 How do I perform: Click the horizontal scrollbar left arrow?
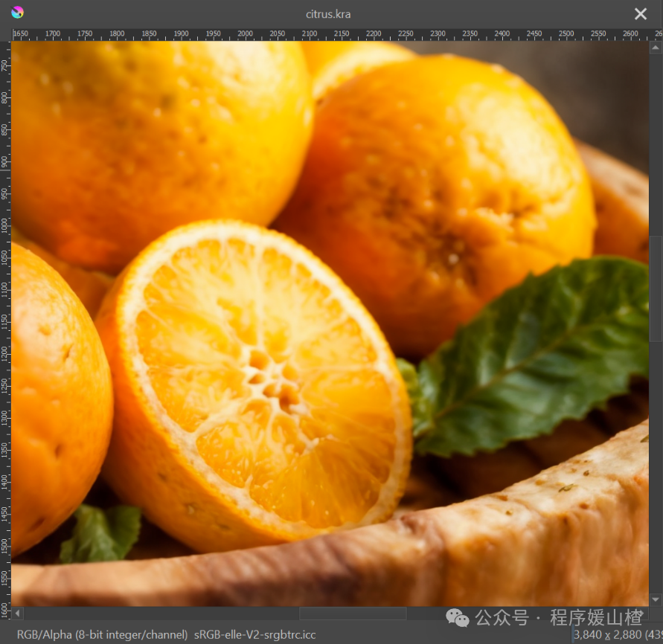click(x=17, y=613)
